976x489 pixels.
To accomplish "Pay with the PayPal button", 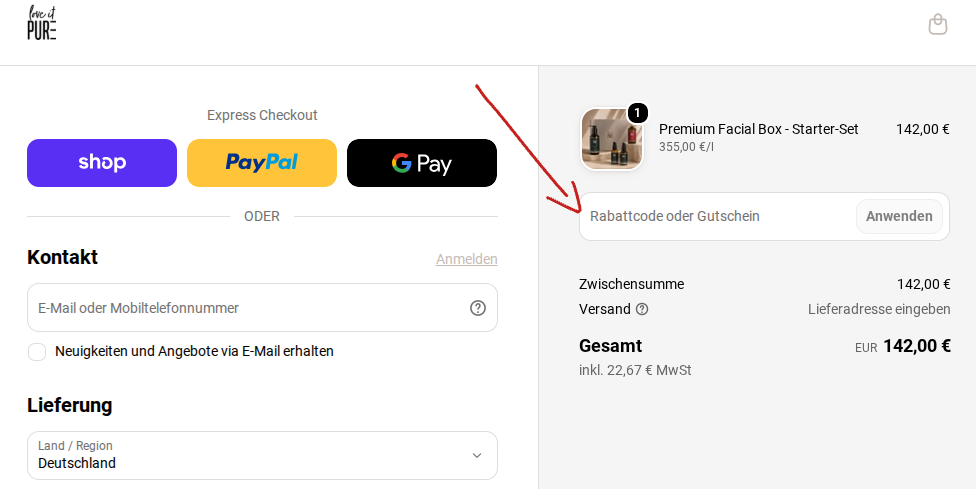I will (262, 163).
